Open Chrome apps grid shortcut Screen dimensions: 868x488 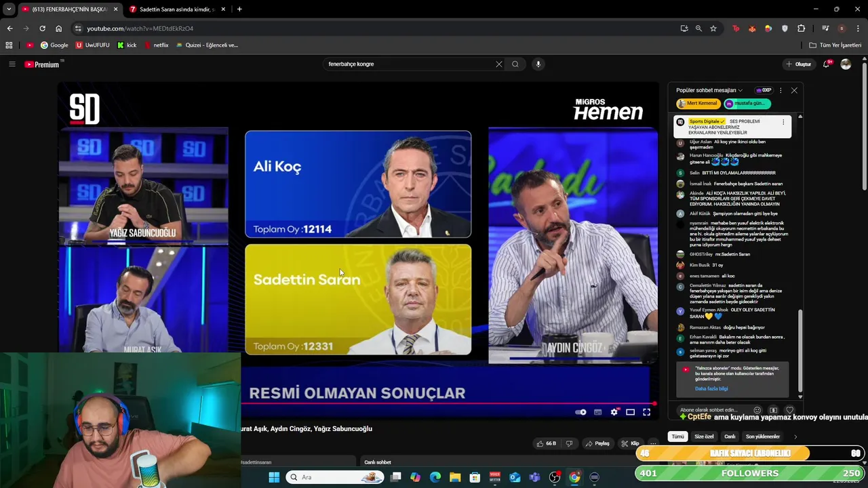(x=9, y=45)
